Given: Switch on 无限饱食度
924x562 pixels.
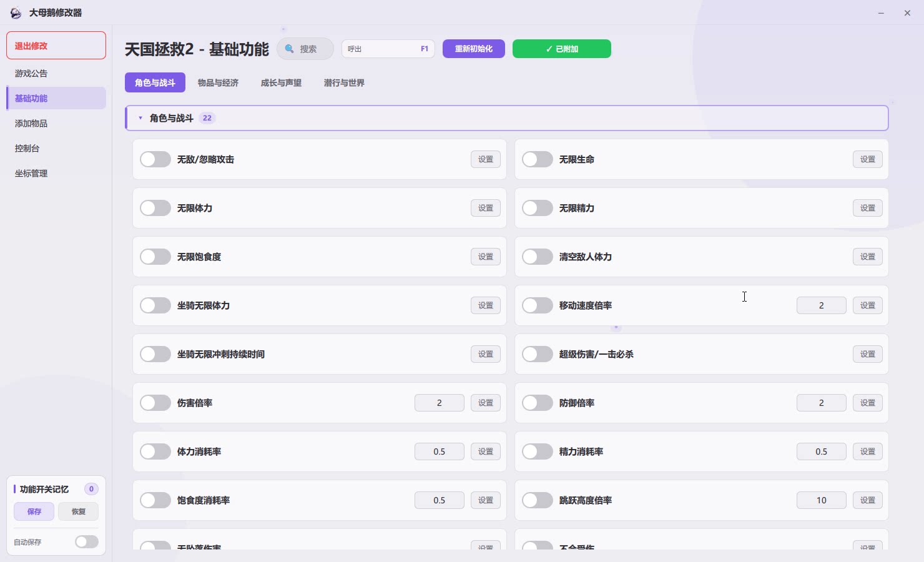Looking at the screenshot, I should click(x=155, y=257).
